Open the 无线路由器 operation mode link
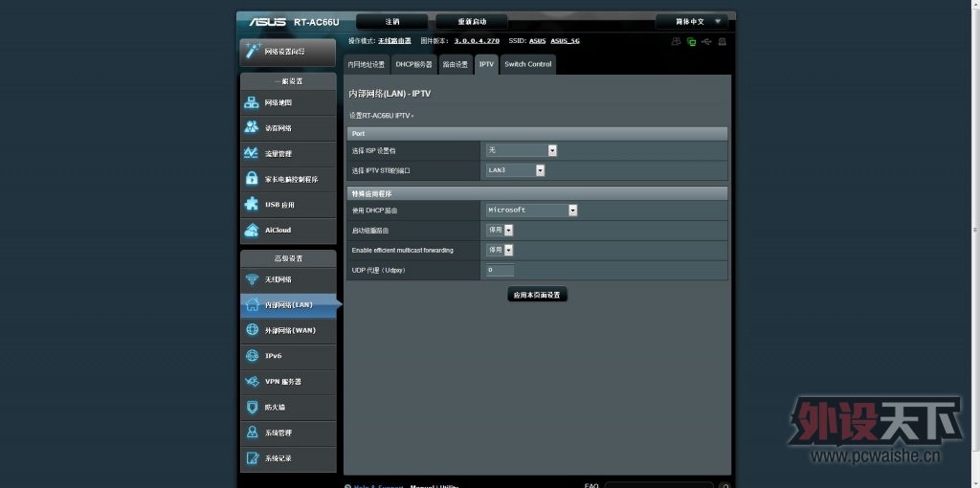The height and width of the screenshot is (488, 980). pos(394,41)
